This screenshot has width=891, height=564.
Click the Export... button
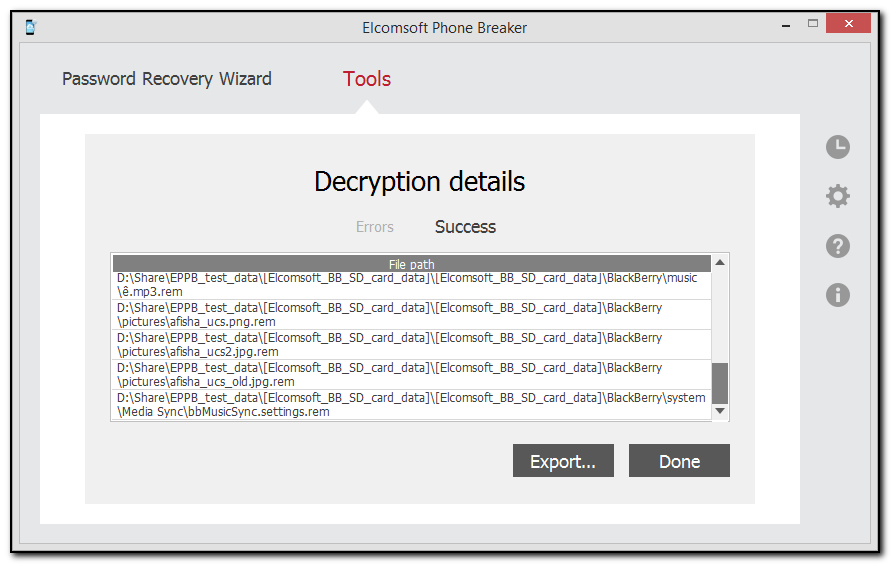tap(563, 461)
